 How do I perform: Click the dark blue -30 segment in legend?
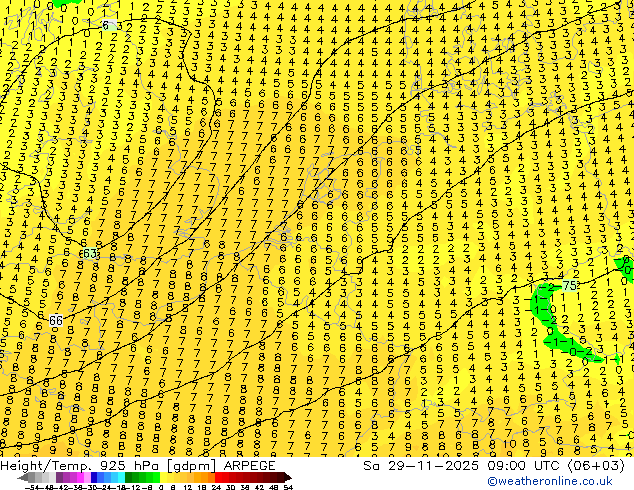[x=94, y=478]
